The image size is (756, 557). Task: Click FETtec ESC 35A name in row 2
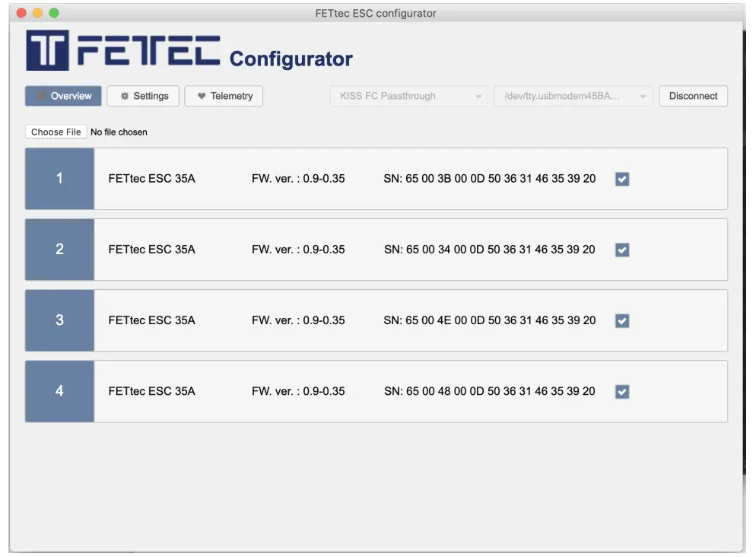pyautogui.click(x=151, y=250)
